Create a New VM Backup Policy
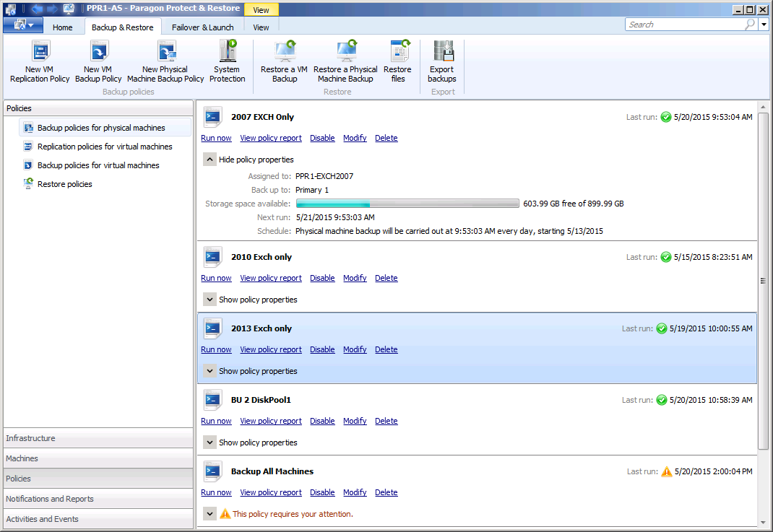The image size is (773, 532). [98, 62]
